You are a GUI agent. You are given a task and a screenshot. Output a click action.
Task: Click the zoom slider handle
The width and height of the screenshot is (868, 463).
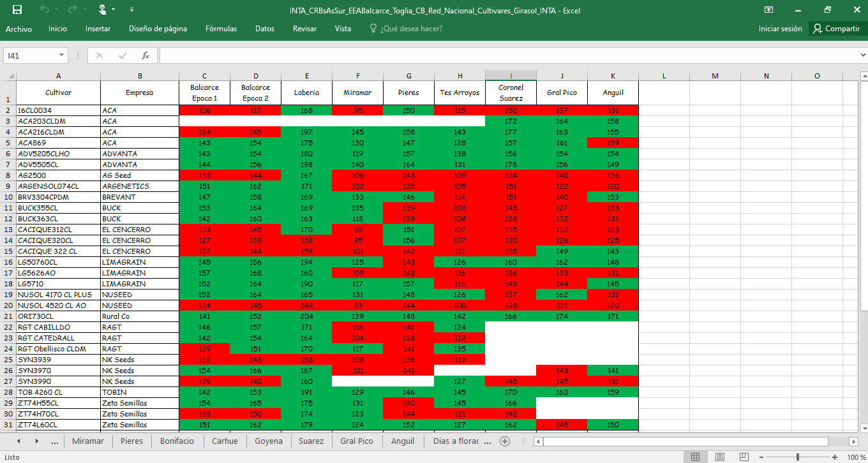tap(798, 457)
